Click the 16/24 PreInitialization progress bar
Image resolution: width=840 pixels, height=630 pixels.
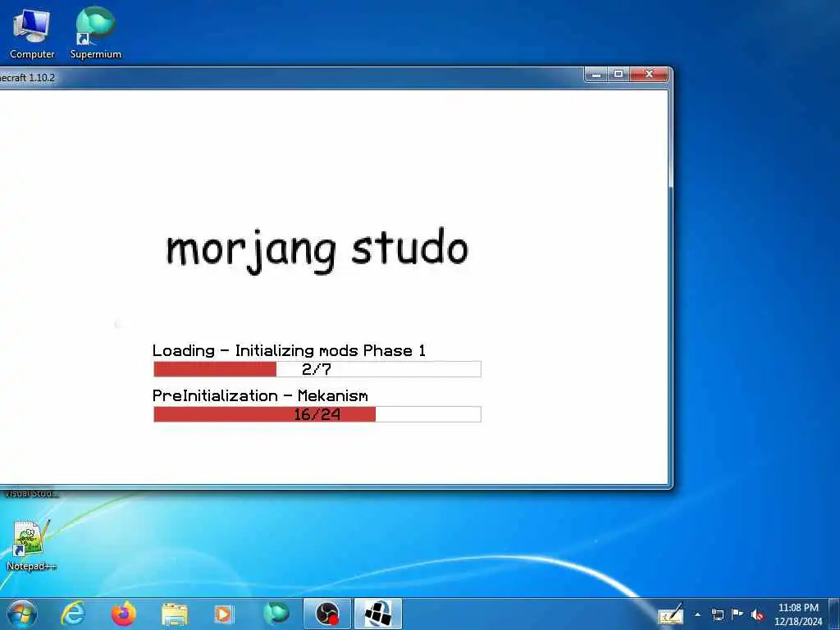317,414
